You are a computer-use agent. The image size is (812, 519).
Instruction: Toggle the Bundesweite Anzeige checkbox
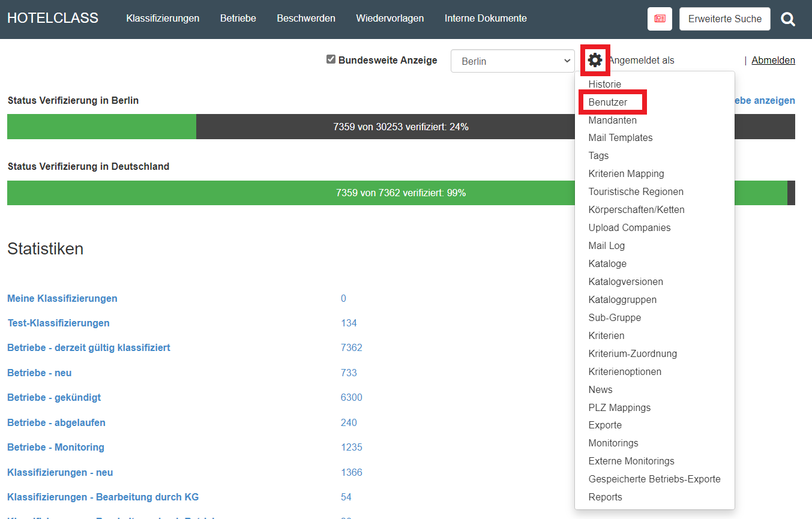click(x=331, y=59)
